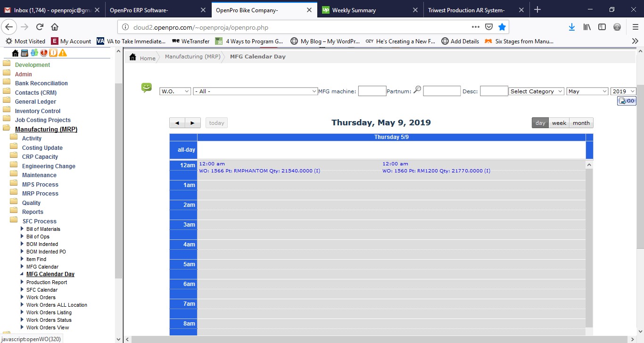Open Work Orders Listing in sidebar
The width and height of the screenshot is (644, 343).
pos(49,312)
